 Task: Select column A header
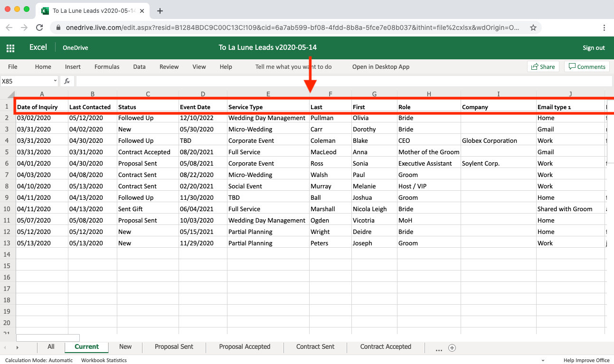[42, 94]
